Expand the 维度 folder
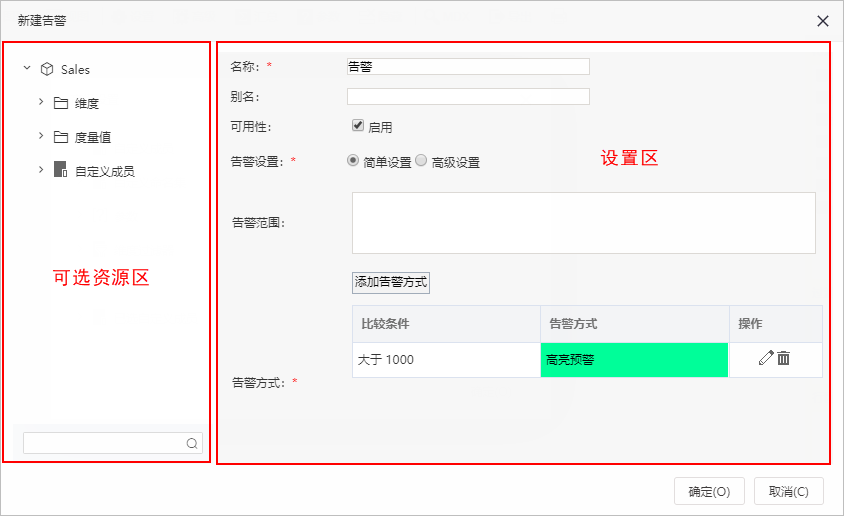Screen dimensions: 844x516 tap(41, 102)
